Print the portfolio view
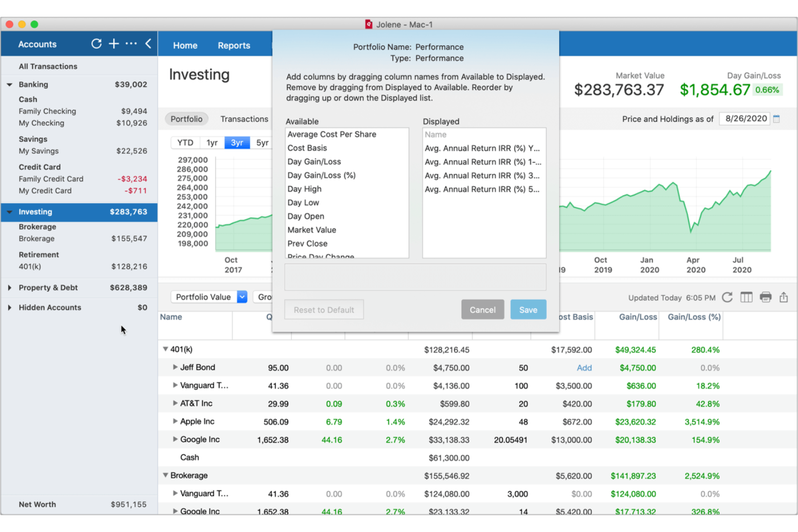 pos(766,297)
